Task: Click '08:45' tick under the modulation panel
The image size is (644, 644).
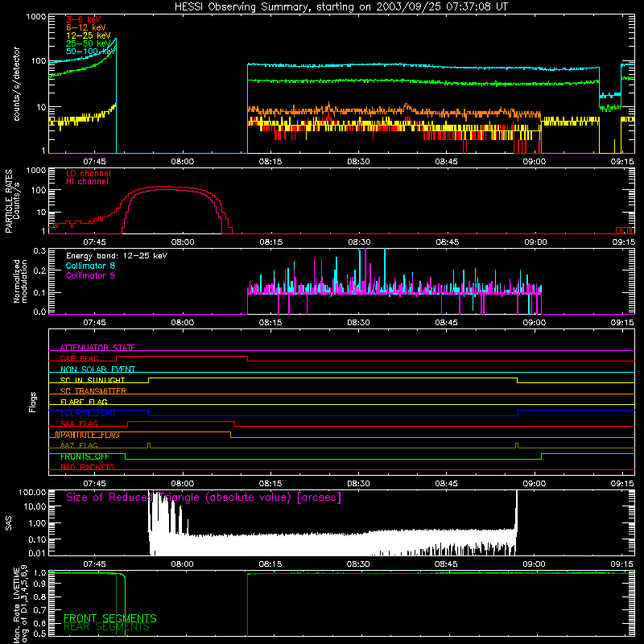Action: (x=446, y=323)
